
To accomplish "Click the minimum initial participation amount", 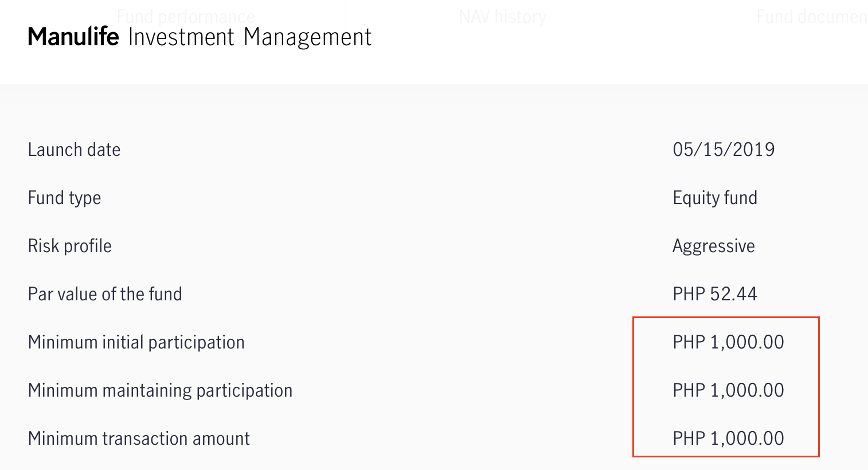I will pos(728,342).
